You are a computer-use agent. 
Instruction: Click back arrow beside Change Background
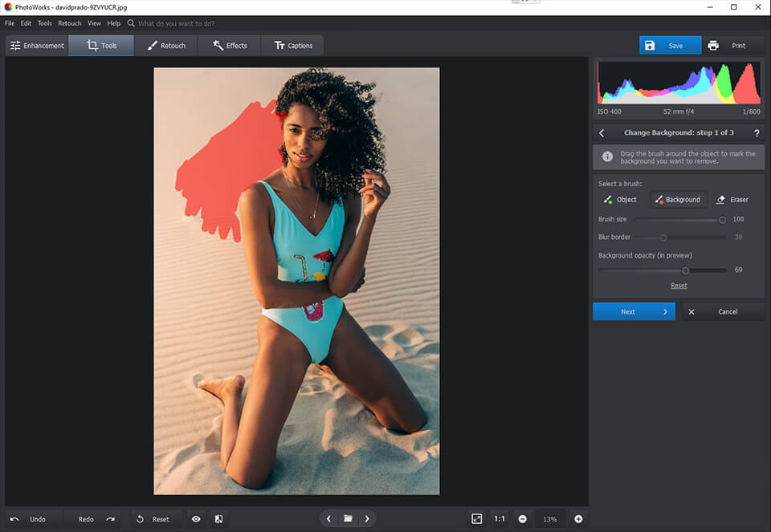tap(602, 133)
